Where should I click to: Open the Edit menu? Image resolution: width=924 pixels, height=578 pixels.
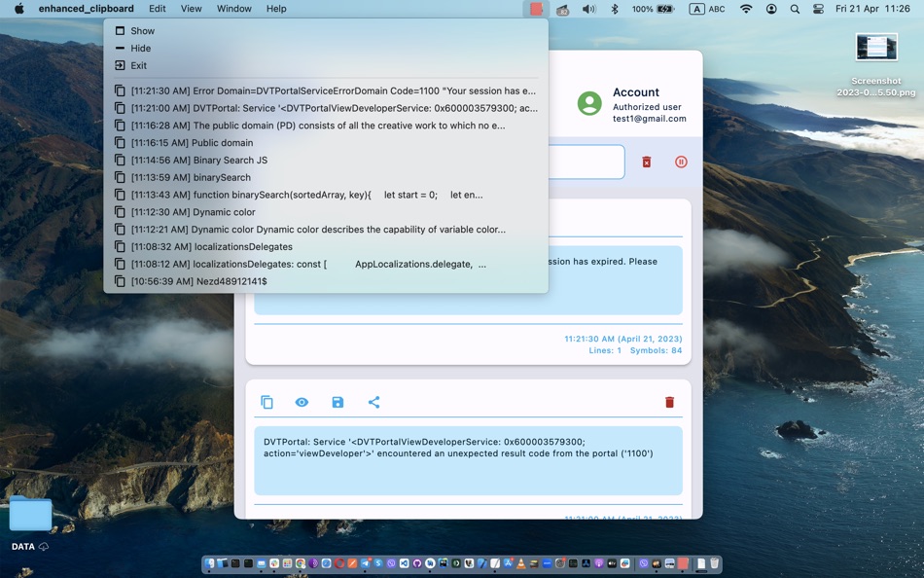[x=157, y=9]
